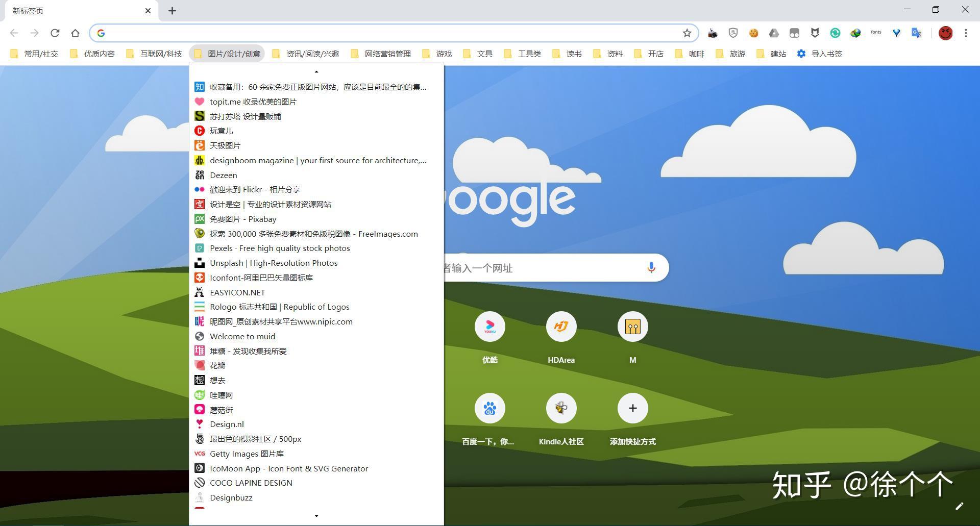The height and width of the screenshot is (526, 980).
Task: Open the COCO LAPINE DESIGN bookmark
Action: coord(316,483)
